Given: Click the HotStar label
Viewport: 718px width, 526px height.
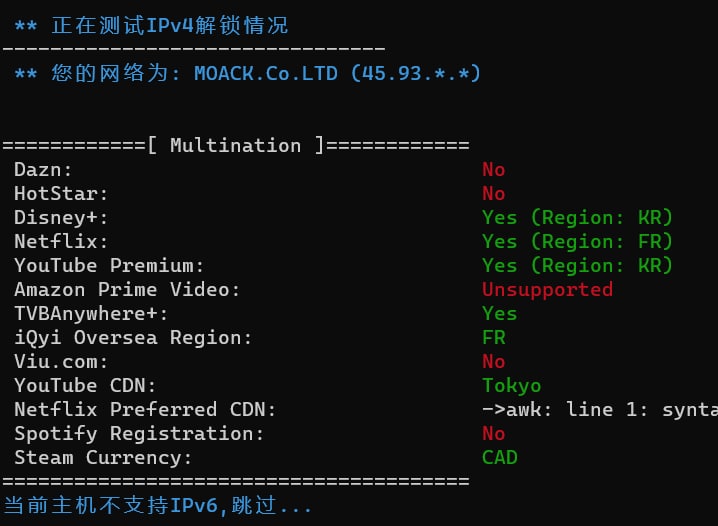Looking at the screenshot, I should pos(61,193).
